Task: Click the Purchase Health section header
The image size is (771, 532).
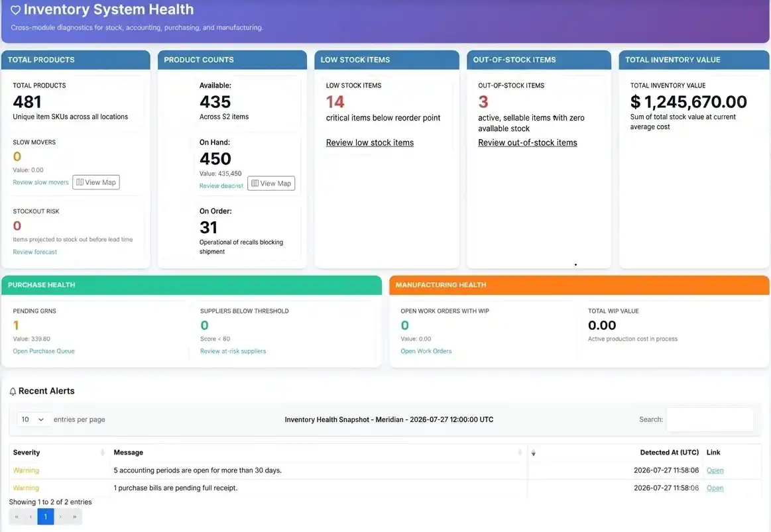Action: pyautogui.click(x=192, y=285)
